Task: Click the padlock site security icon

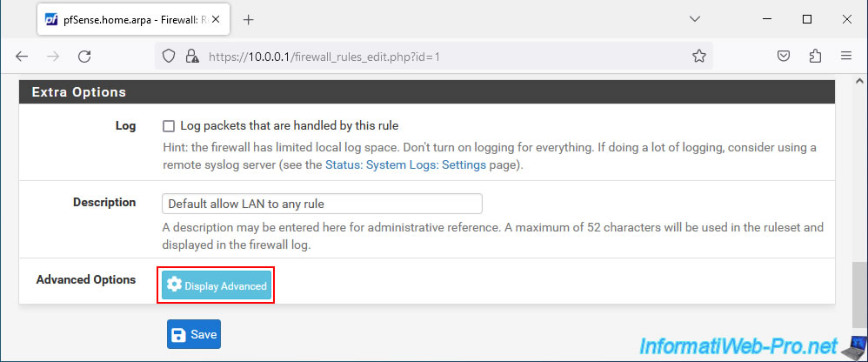Action: click(192, 56)
